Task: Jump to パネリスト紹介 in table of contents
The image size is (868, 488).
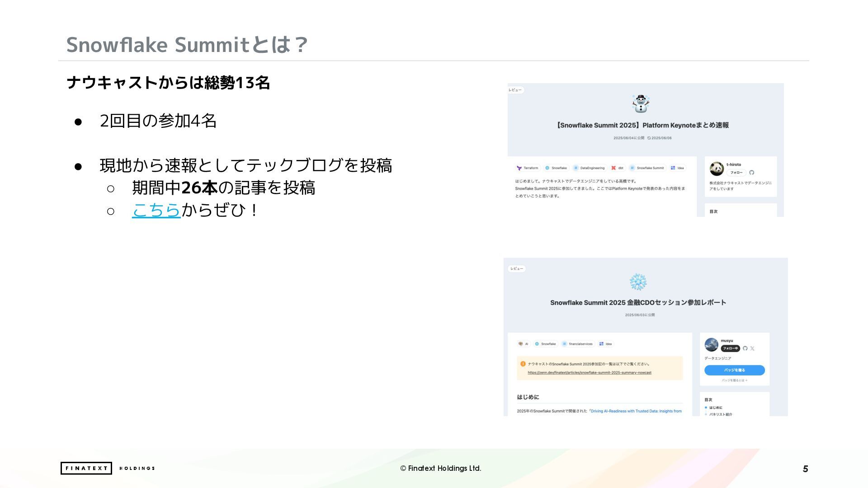Action: coord(721,414)
